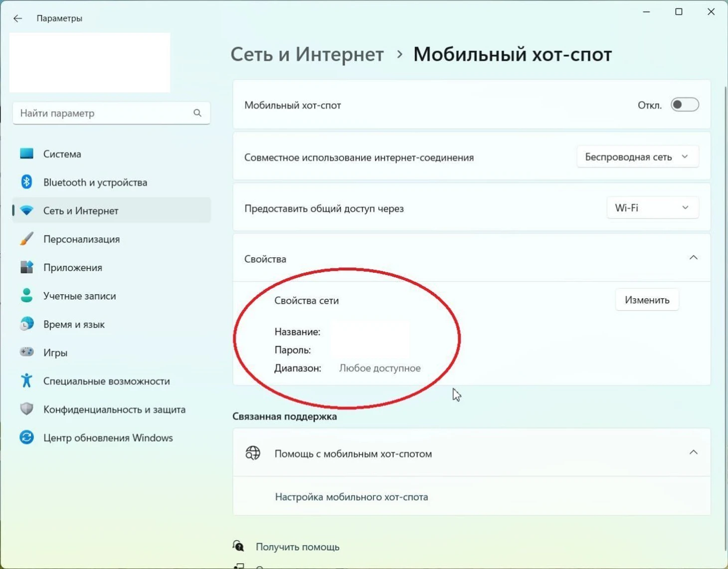This screenshot has width=728, height=569.
Task: Click the Центр обновления Windows icon
Action: 26,437
